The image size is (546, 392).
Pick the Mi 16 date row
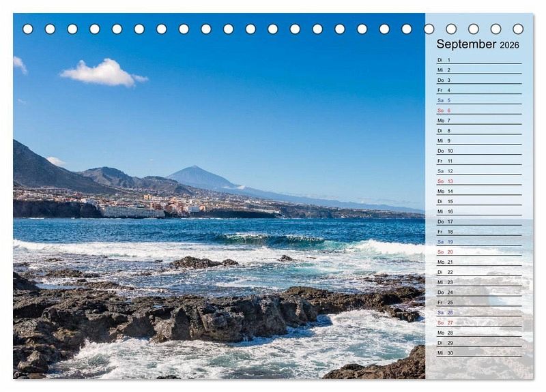pos(478,211)
